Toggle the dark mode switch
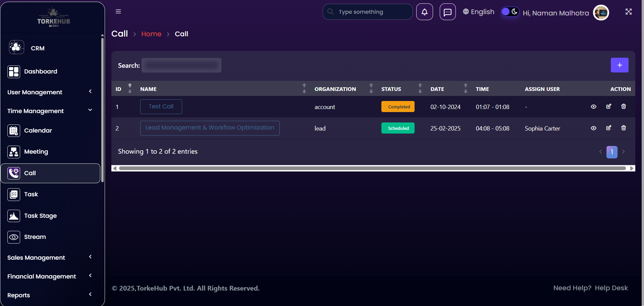 (x=510, y=12)
